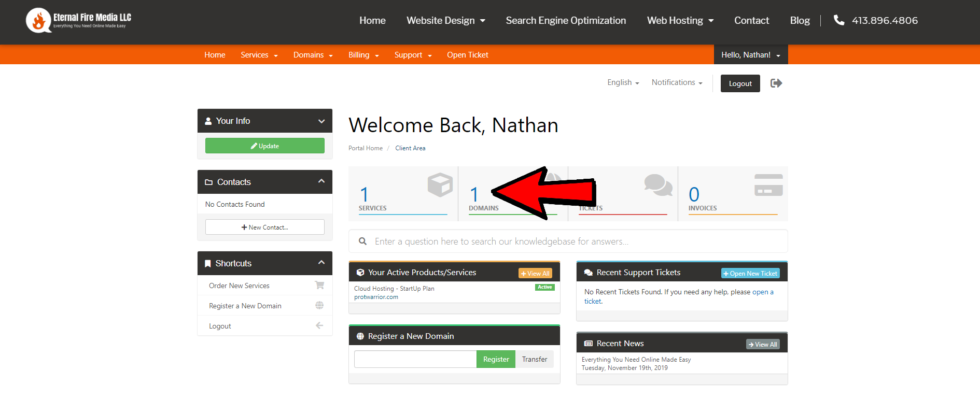Click the green Update button

265,146
